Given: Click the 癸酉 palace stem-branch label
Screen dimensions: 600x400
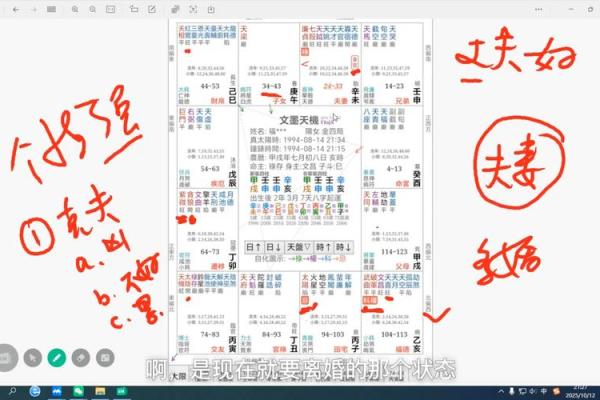Looking at the screenshot, I should pyautogui.click(x=417, y=179).
